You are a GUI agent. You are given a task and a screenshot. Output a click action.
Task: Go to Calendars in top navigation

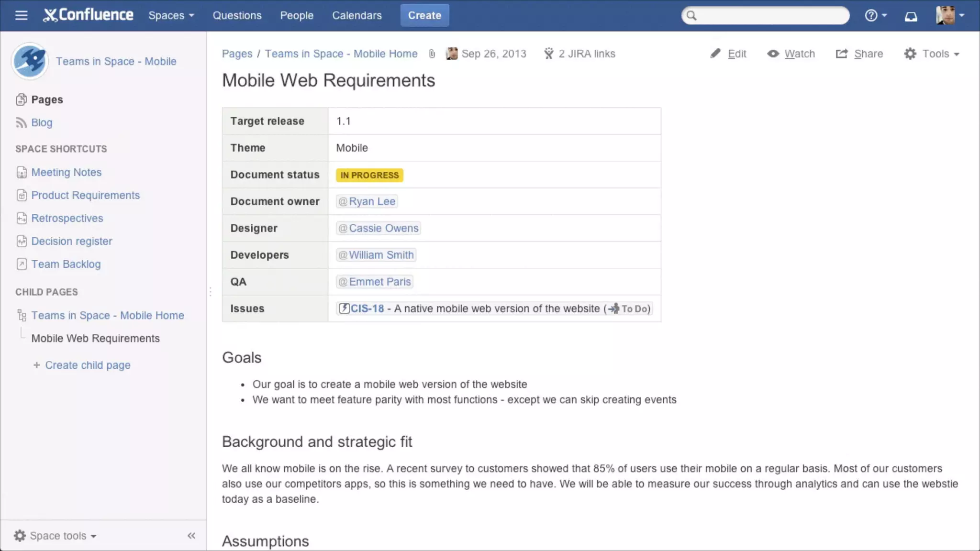coord(357,15)
